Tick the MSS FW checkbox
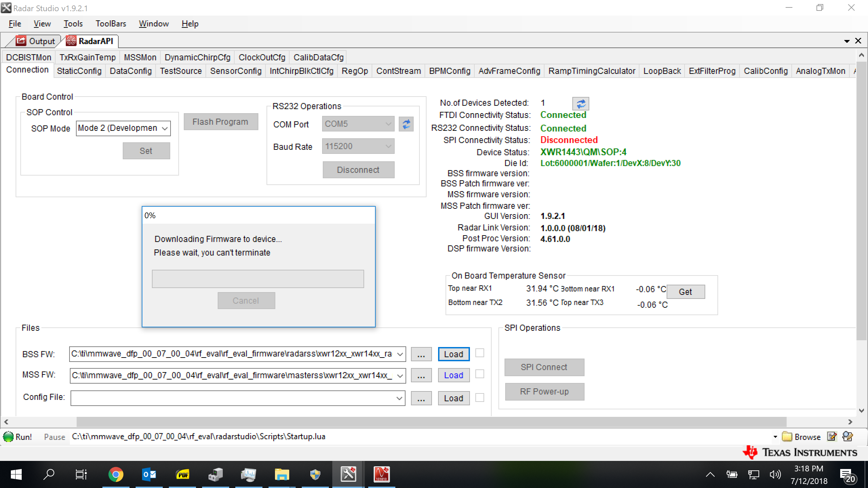868x488 pixels. [479, 374]
